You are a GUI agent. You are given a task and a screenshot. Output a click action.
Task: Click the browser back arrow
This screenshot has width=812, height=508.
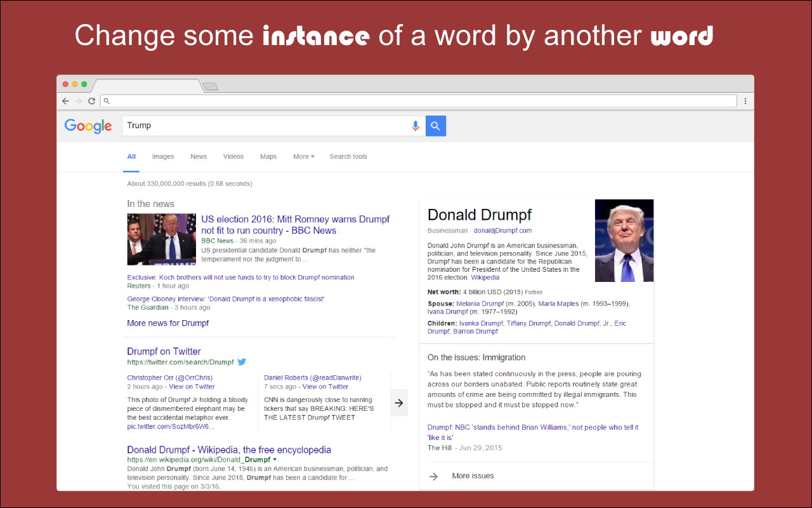65,101
